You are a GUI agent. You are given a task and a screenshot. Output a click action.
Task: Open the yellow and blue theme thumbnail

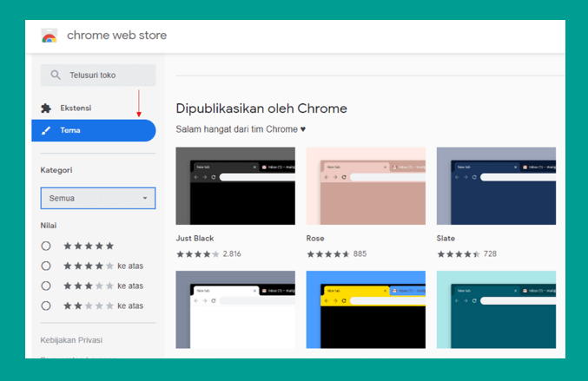(x=366, y=310)
